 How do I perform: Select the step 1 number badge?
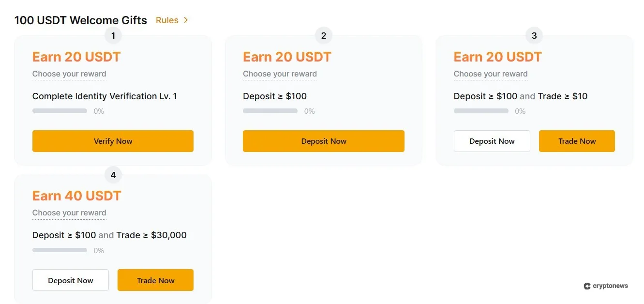point(113,35)
